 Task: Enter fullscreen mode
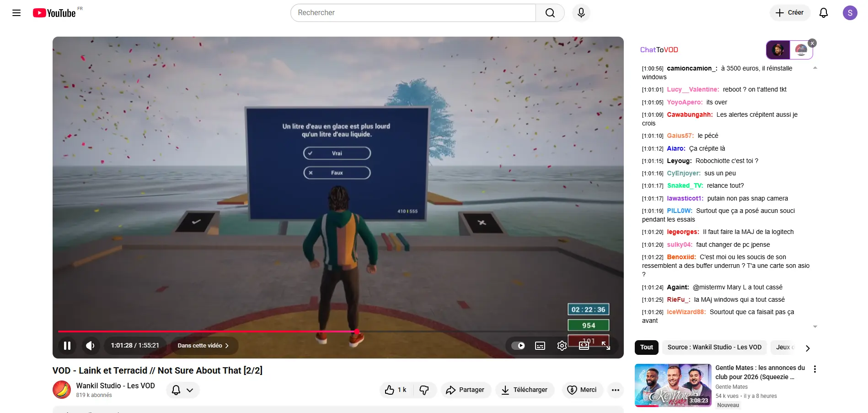[x=606, y=346]
